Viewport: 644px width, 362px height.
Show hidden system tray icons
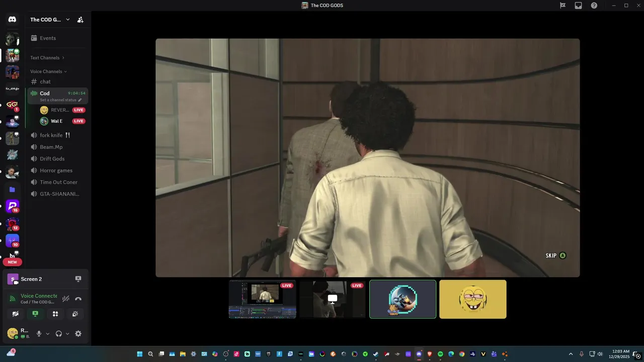[571, 354]
